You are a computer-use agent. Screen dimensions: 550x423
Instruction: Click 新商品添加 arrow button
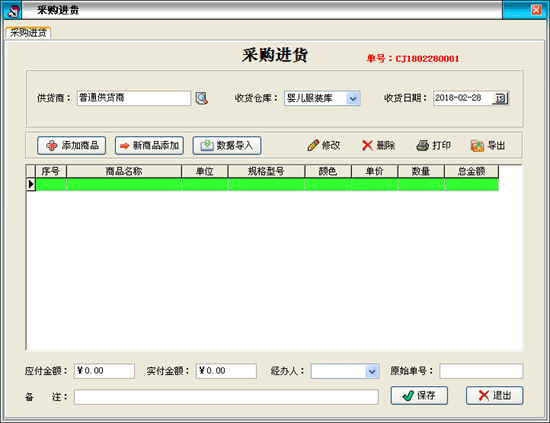click(149, 146)
